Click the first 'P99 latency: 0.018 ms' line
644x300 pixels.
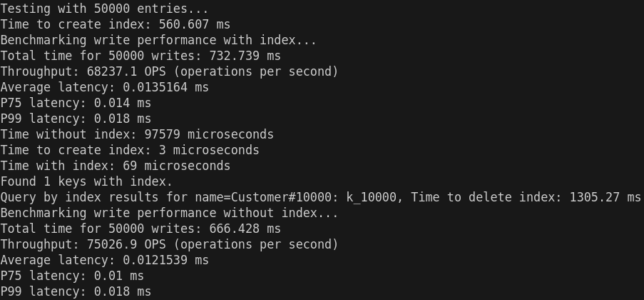(76, 119)
